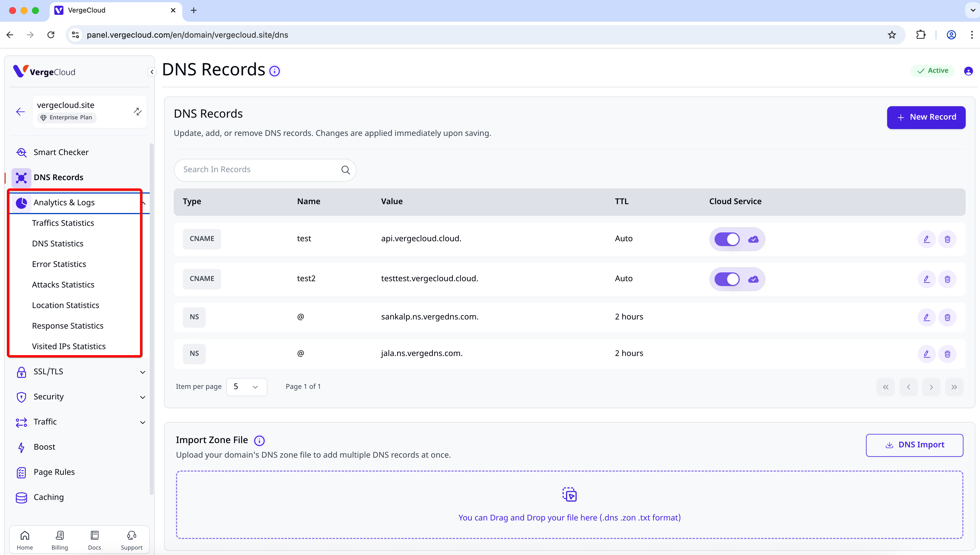This screenshot has width=980, height=555.
Task: Delete the sankalp.ns.vergedns.com NS record
Action: click(x=947, y=317)
